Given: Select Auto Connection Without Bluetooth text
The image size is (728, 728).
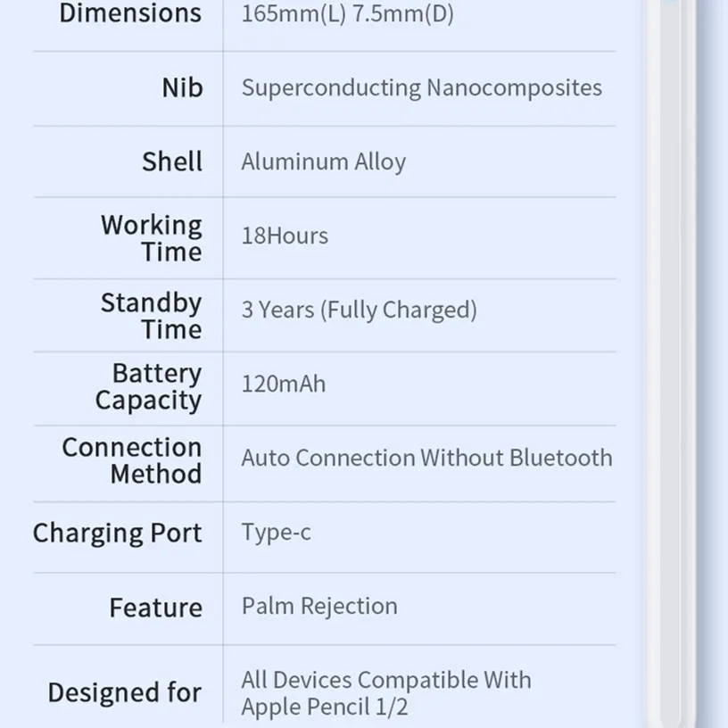Looking at the screenshot, I should 426,458.
